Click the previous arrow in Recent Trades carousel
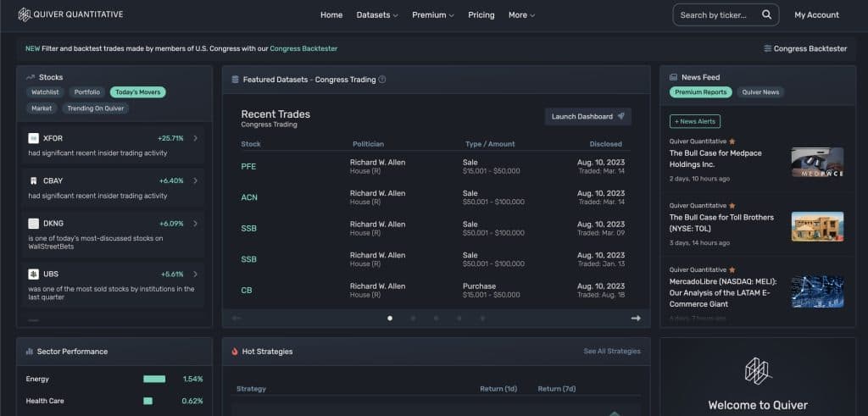The image size is (868, 416). 236,318
